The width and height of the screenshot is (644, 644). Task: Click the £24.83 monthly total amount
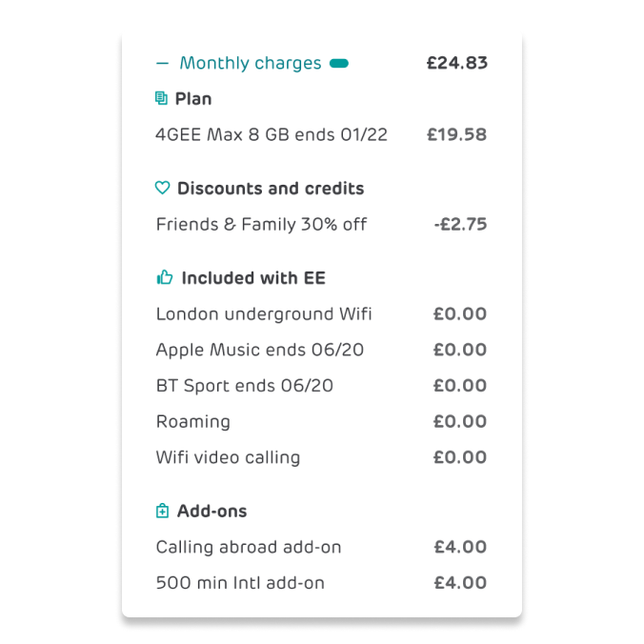[456, 63]
